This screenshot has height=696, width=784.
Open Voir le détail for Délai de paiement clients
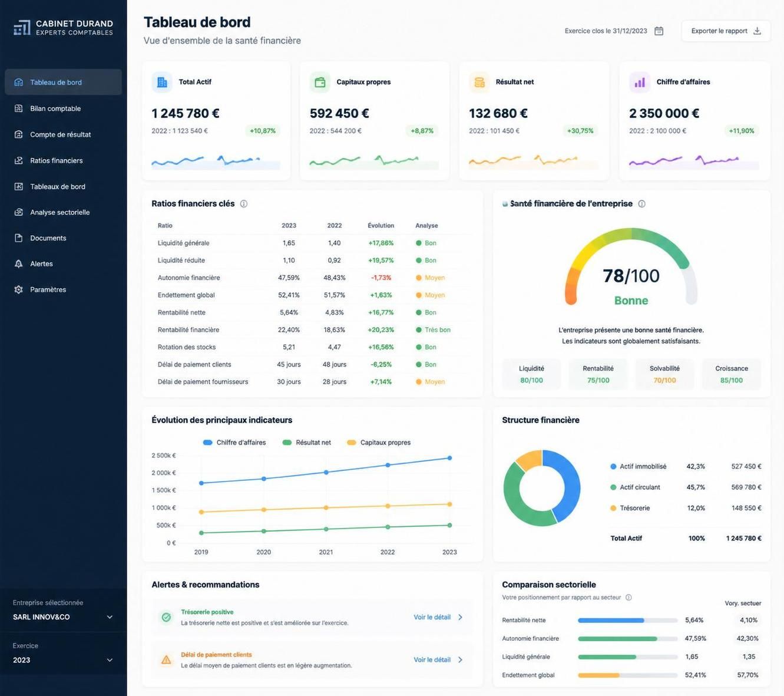[438, 660]
